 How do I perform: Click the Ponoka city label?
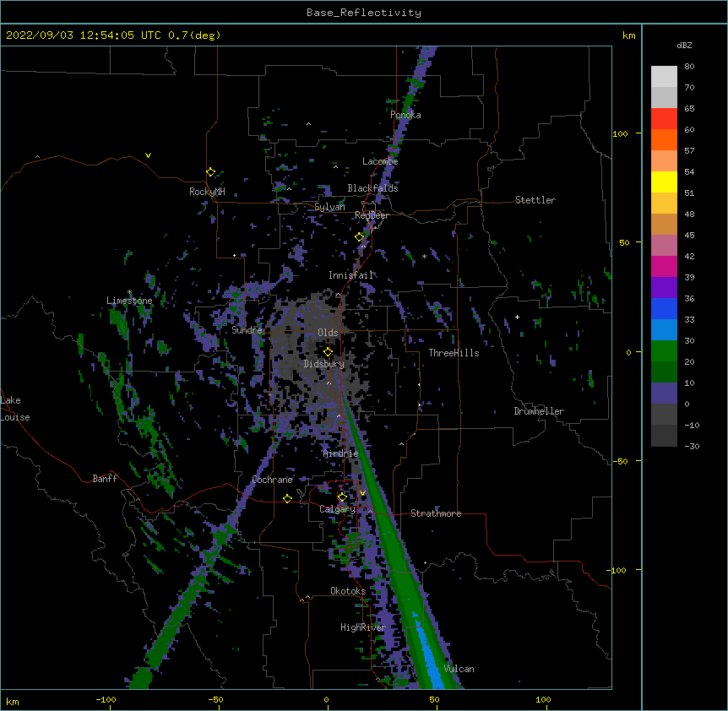point(405,115)
